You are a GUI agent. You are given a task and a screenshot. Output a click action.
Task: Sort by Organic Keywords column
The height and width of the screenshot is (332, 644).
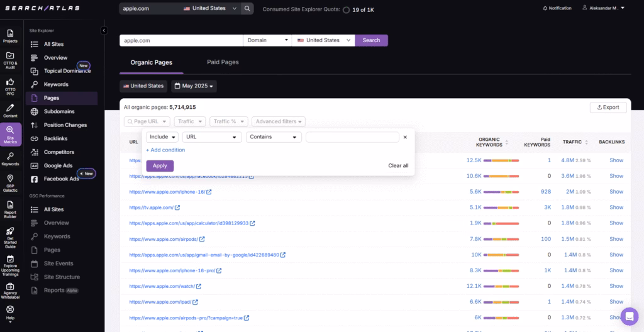pos(491,142)
